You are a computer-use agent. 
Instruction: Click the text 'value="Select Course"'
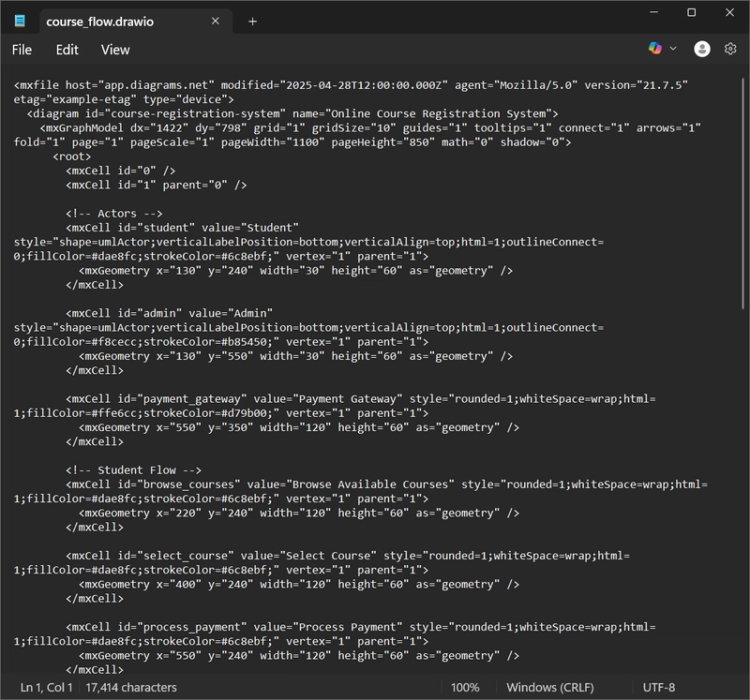click(308, 556)
